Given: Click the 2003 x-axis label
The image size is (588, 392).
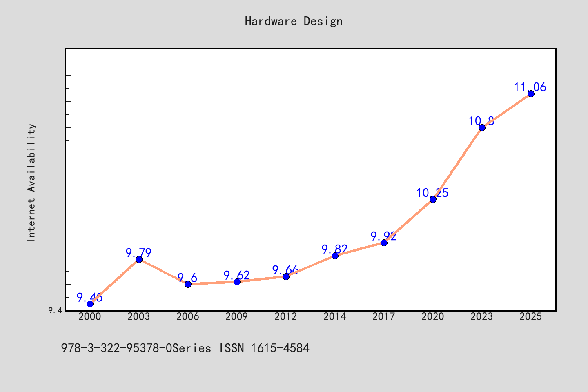Looking at the screenshot, I should coord(139,316).
